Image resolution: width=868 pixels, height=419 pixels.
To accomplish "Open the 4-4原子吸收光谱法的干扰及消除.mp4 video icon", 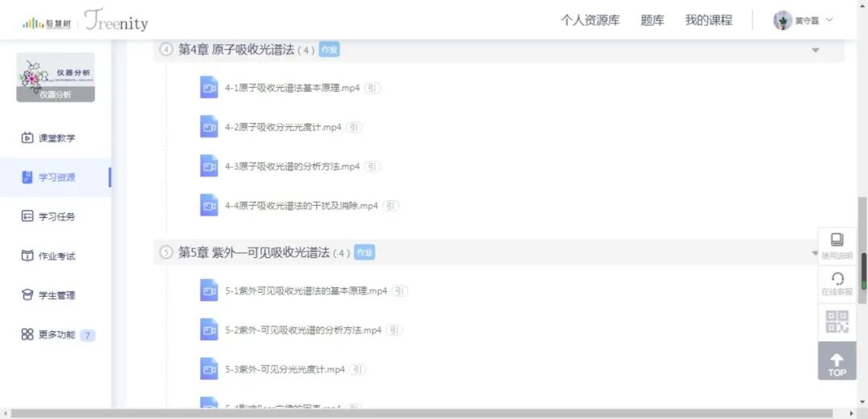I will pyautogui.click(x=209, y=206).
